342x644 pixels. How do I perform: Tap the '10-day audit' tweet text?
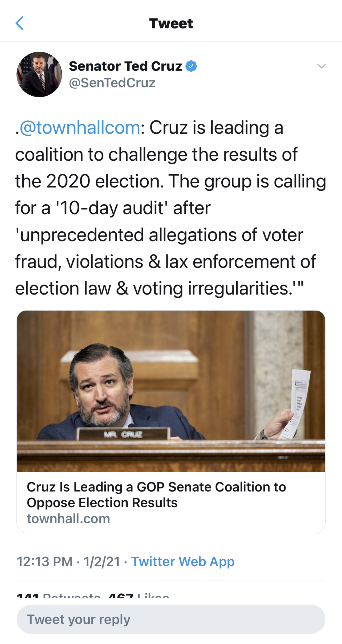(x=112, y=208)
